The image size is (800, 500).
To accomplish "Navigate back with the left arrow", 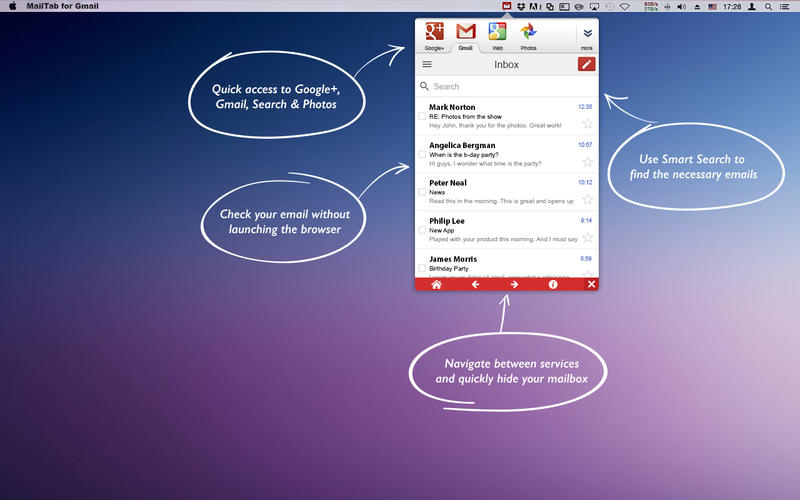I will [476, 284].
